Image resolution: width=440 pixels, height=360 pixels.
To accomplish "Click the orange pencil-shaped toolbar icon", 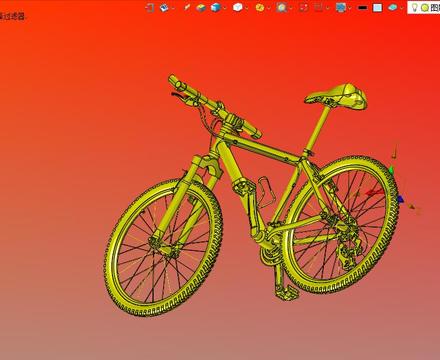I will click(x=187, y=7).
